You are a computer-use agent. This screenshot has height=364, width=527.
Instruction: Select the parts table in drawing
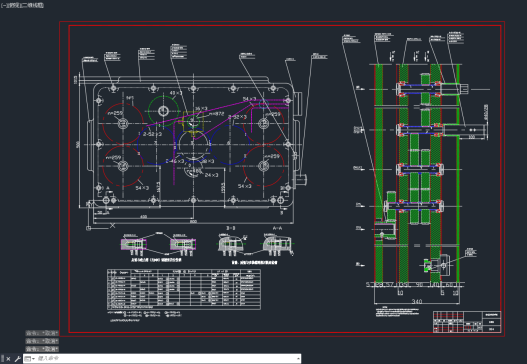point(184,289)
